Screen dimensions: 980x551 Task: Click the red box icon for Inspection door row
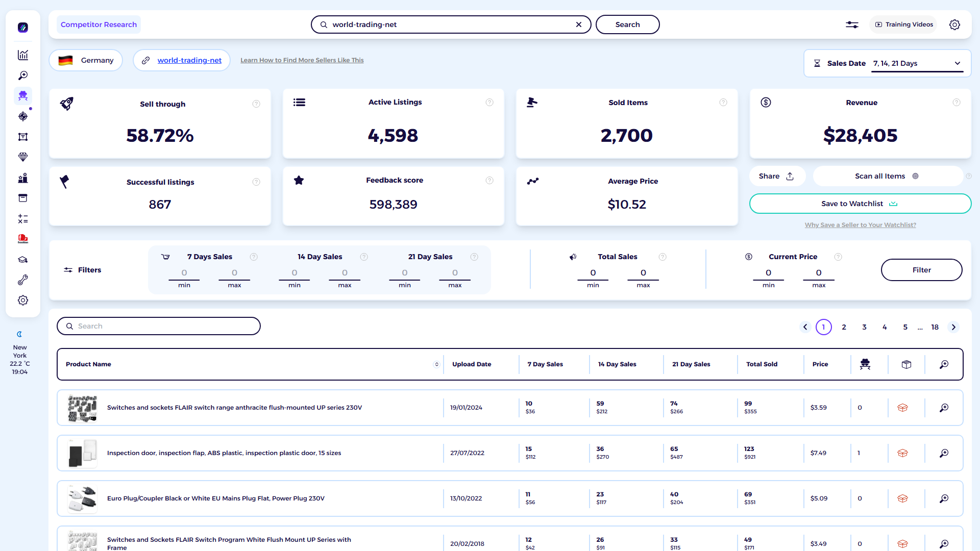click(902, 453)
